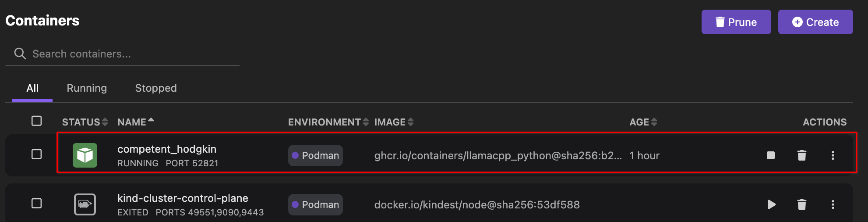868x222 pixels.
Task: Check the competent_hodgkin row checkbox
Action: pyautogui.click(x=37, y=154)
